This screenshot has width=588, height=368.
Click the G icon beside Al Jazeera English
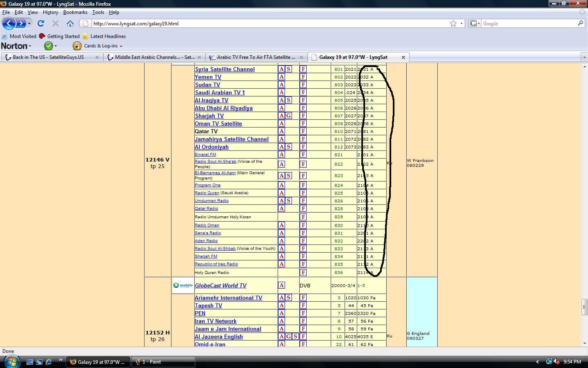click(x=289, y=337)
